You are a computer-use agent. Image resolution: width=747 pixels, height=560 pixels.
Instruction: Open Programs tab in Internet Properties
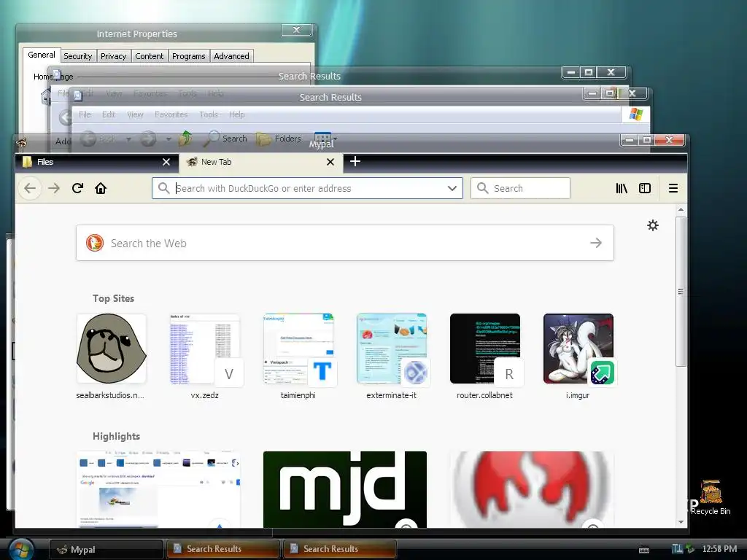point(189,56)
